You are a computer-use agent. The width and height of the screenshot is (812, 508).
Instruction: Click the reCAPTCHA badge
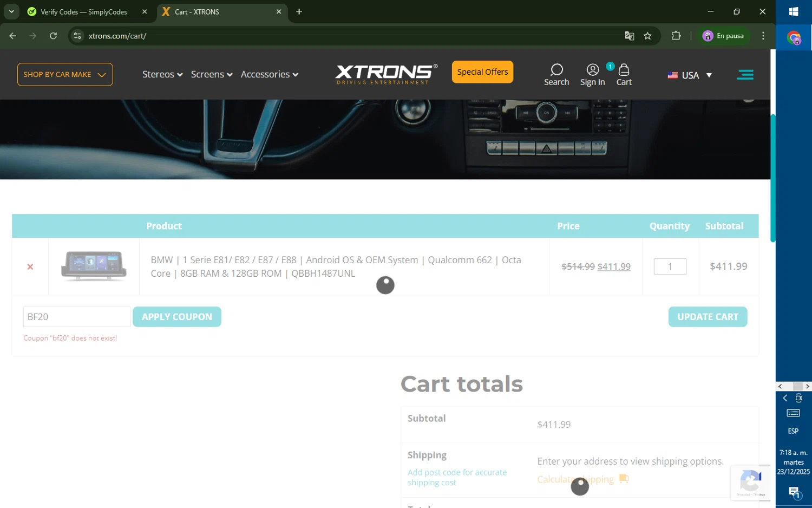(x=750, y=482)
